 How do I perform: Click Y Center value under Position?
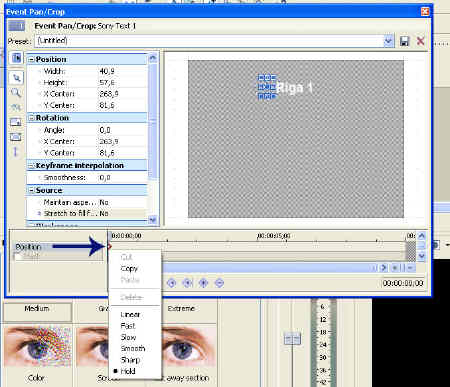107,105
